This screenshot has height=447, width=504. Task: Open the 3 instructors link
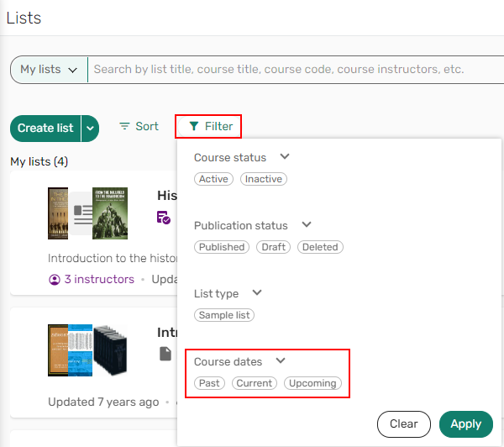[99, 280]
